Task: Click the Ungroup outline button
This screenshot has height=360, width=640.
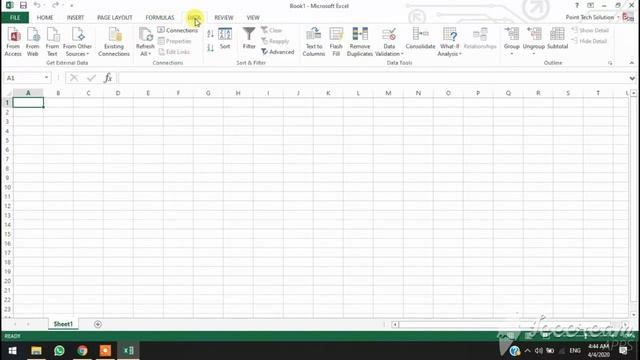Action: pos(533,41)
